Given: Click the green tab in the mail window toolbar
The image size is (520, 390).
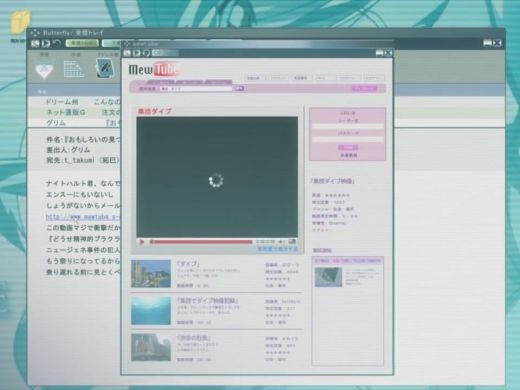Looking at the screenshot, I should [82, 43].
